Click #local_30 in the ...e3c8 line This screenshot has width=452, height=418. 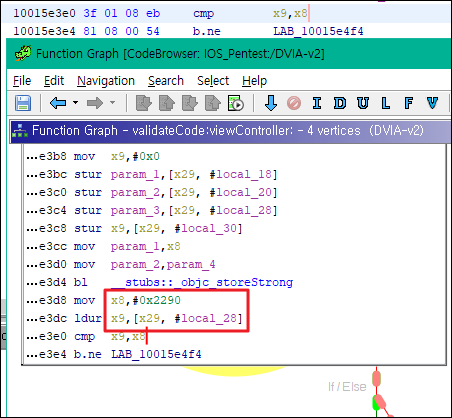point(207,228)
